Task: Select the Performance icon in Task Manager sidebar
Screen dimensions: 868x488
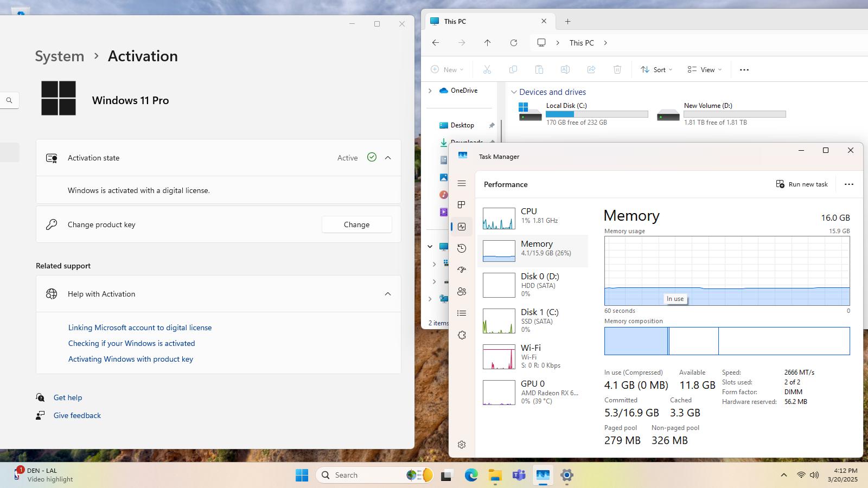Action: point(462,227)
